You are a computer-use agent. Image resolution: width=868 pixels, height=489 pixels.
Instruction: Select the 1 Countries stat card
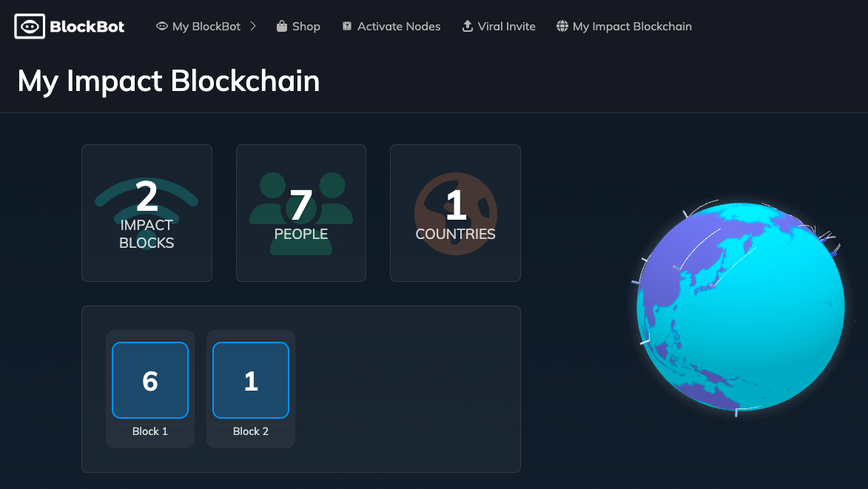coord(455,213)
